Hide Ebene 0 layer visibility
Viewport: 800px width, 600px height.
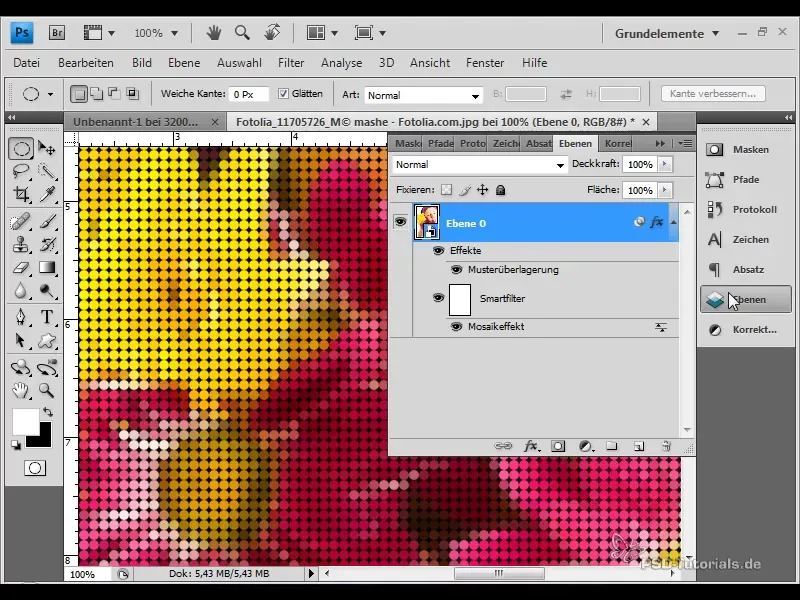pos(401,221)
